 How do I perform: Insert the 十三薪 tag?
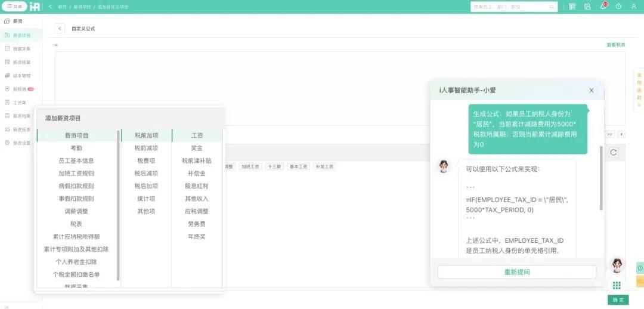click(x=274, y=167)
